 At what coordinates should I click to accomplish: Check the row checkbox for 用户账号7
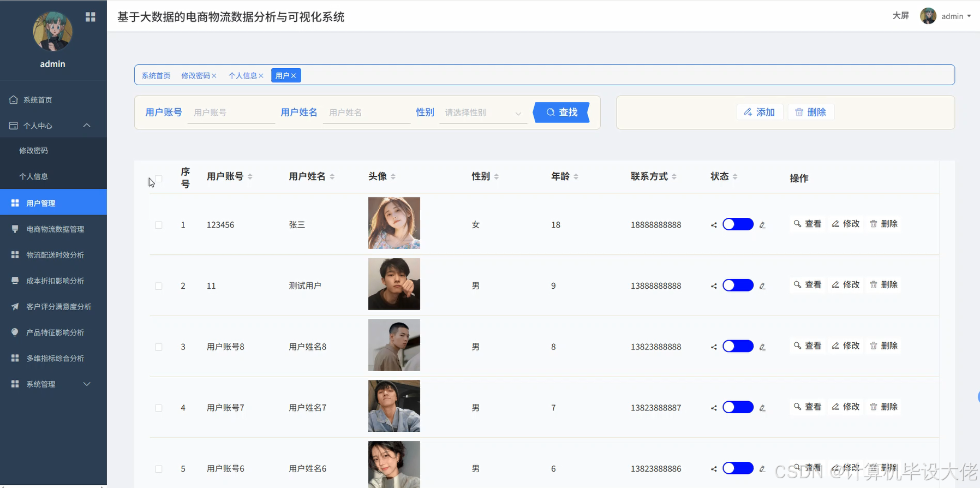pos(159,408)
